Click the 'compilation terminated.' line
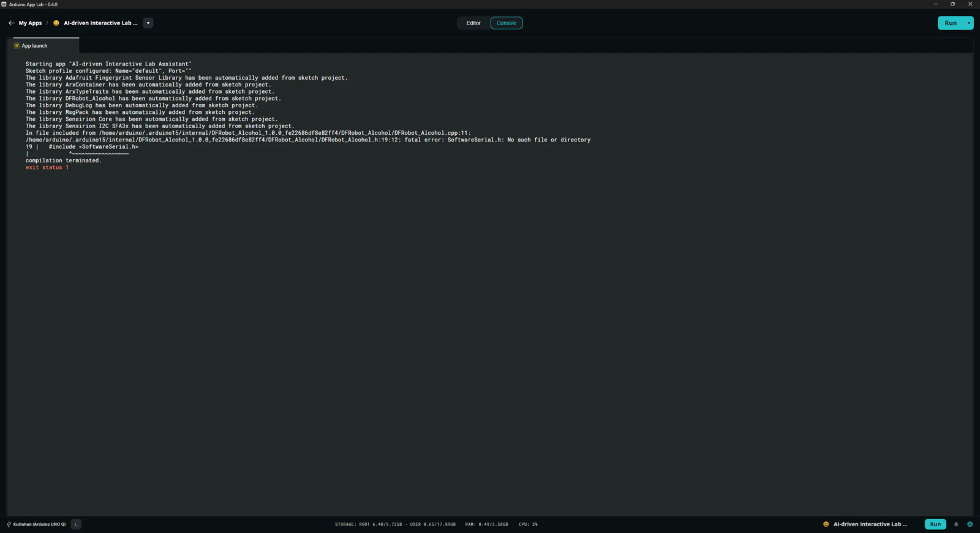 [64, 161]
